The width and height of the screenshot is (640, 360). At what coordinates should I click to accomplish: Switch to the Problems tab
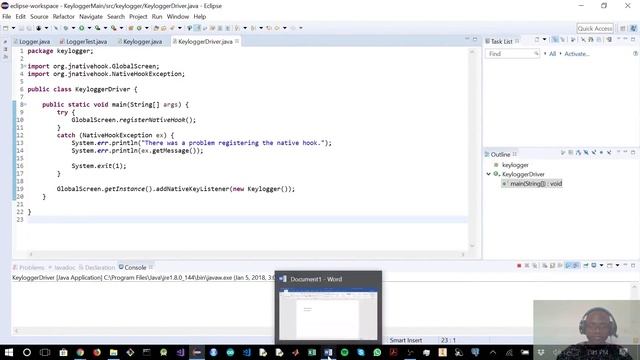(29, 267)
